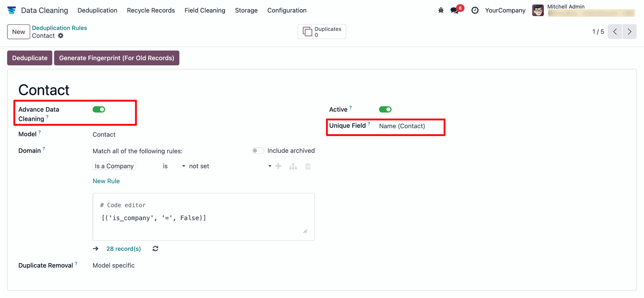This screenshot has width=644, height=298.
Task: Open the "is" operator dropdown
Action: (x=174, y=166)
